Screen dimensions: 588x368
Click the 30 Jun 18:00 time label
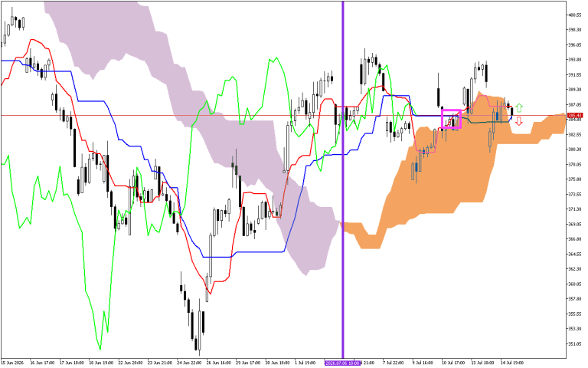point(277,363)
